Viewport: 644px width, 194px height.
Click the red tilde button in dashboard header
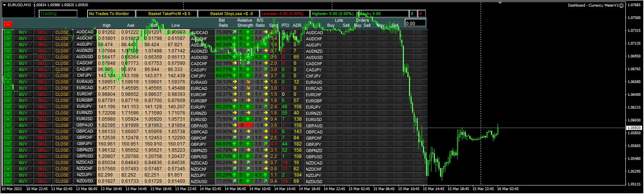click(x=8, y=24)
